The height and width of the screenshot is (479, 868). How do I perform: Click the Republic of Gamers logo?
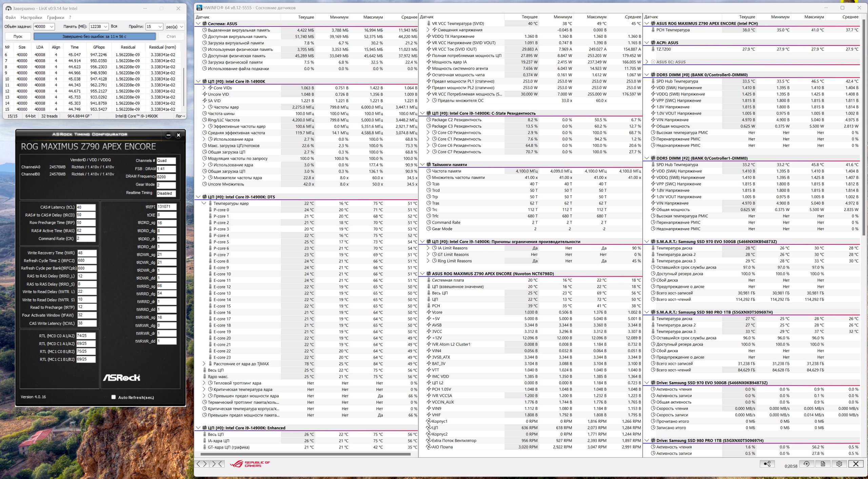(x=250, y=464)
